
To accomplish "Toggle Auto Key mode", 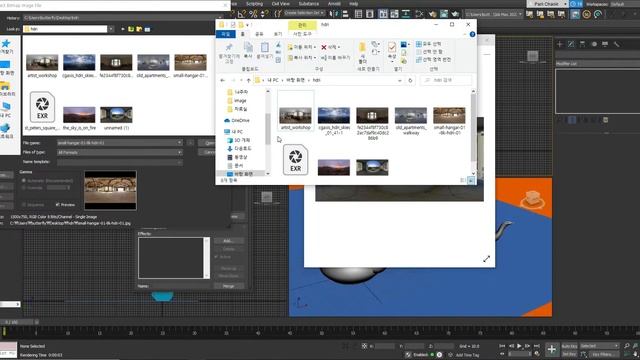I will (x=569, y=346).
